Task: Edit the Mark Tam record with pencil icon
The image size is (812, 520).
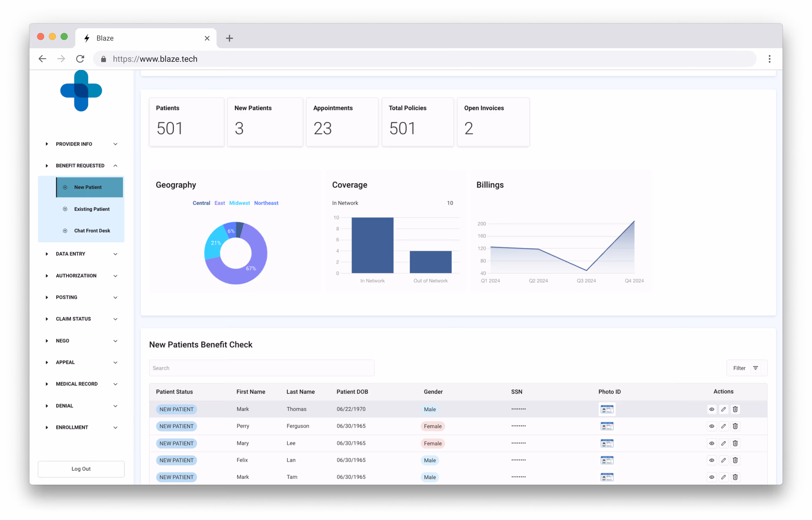Action: (723, 477)
